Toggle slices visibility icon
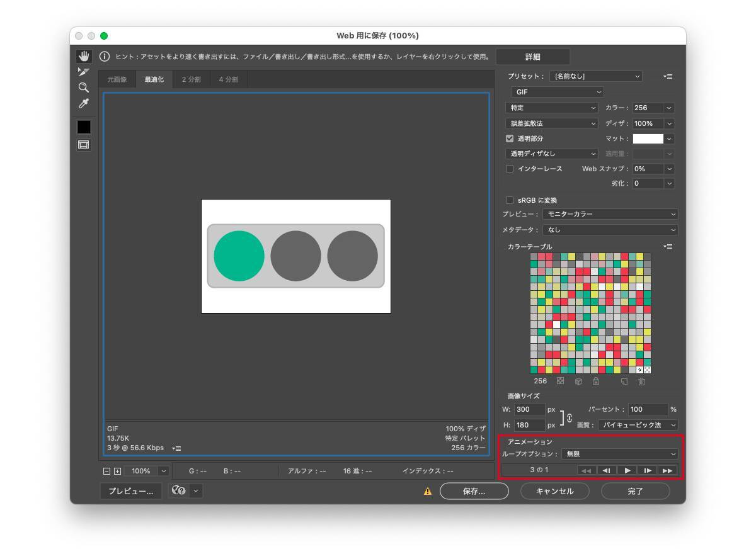756x554 pixels. (84, 145)
